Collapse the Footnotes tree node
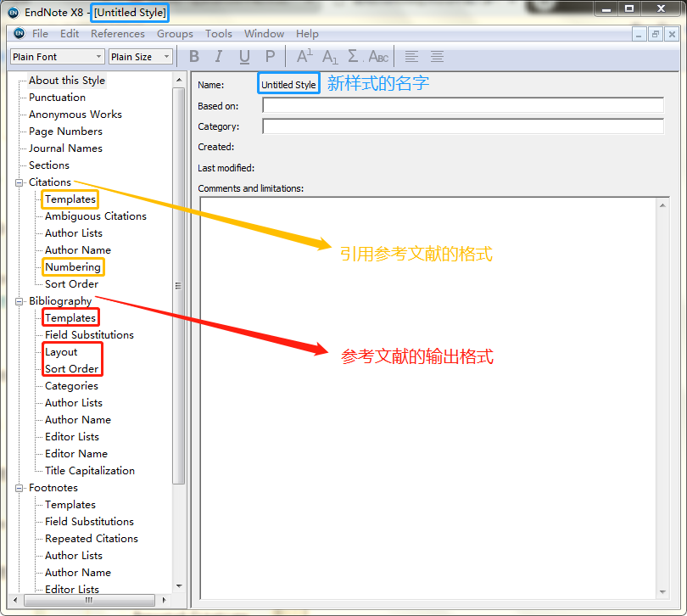687x616 pixels. tap(19, 488)
